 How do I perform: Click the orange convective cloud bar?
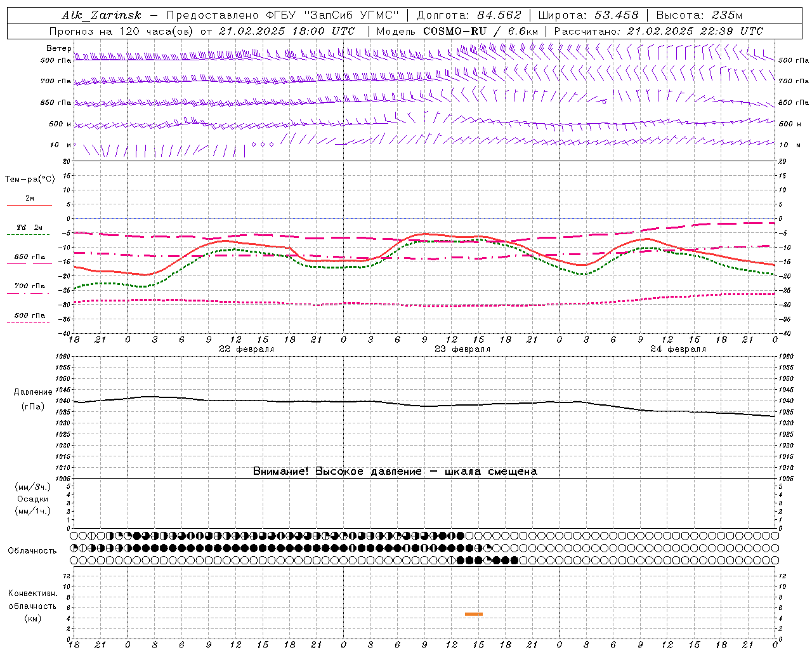[474, 614]
